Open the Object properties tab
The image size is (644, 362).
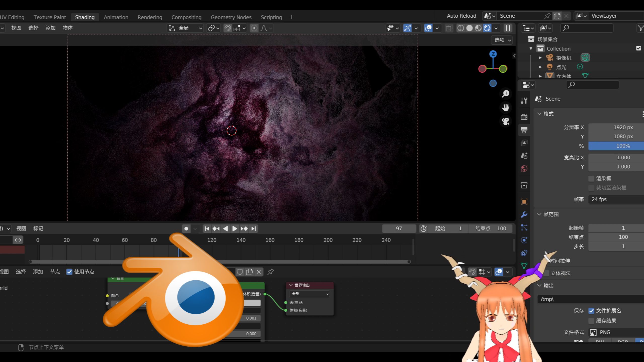coord(524,202)
